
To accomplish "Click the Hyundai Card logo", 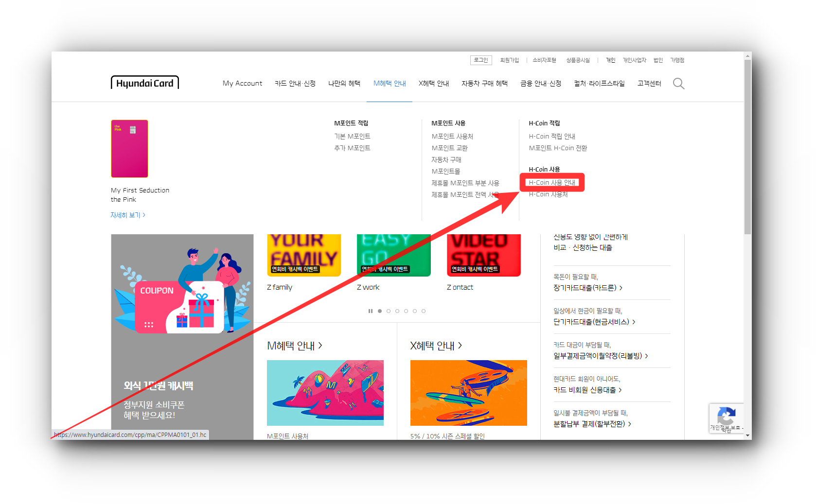I will click(x=145, y=83).
